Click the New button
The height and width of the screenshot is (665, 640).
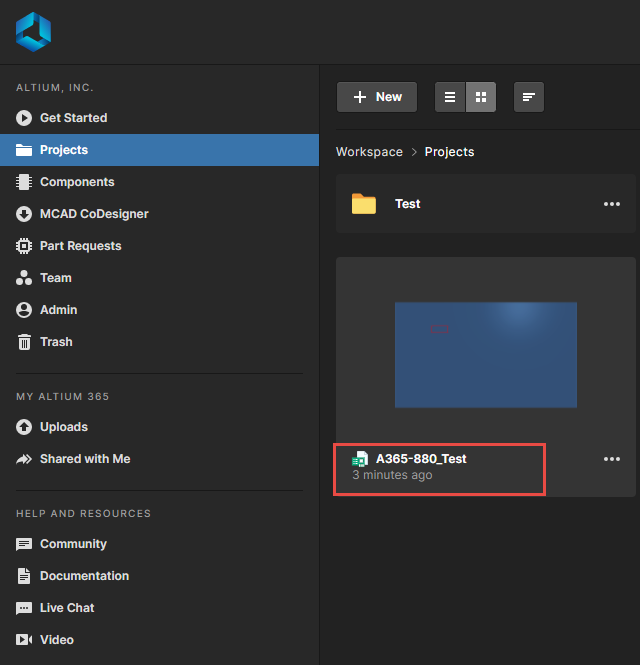(x=377, y=97)
